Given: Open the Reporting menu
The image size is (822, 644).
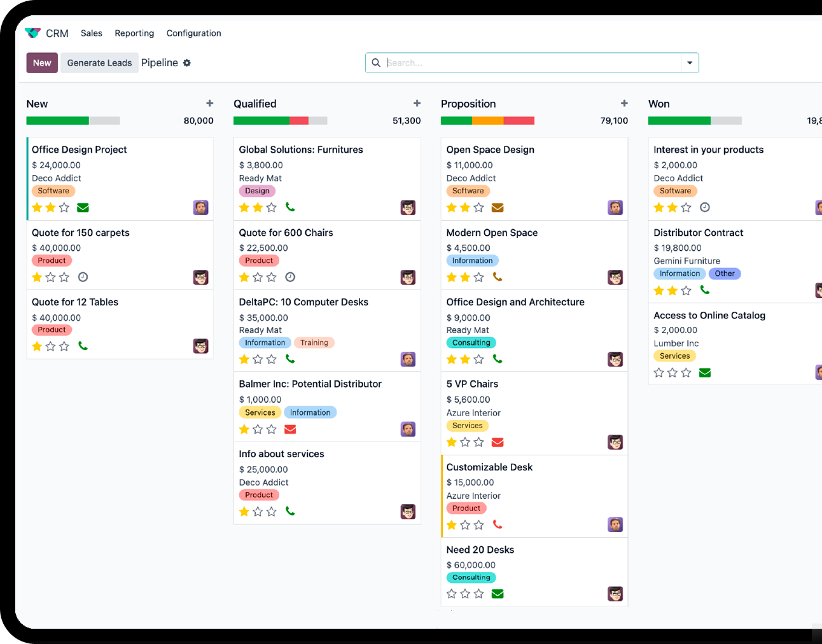Looking at the screenshot, I should click(x=134, y=33).
